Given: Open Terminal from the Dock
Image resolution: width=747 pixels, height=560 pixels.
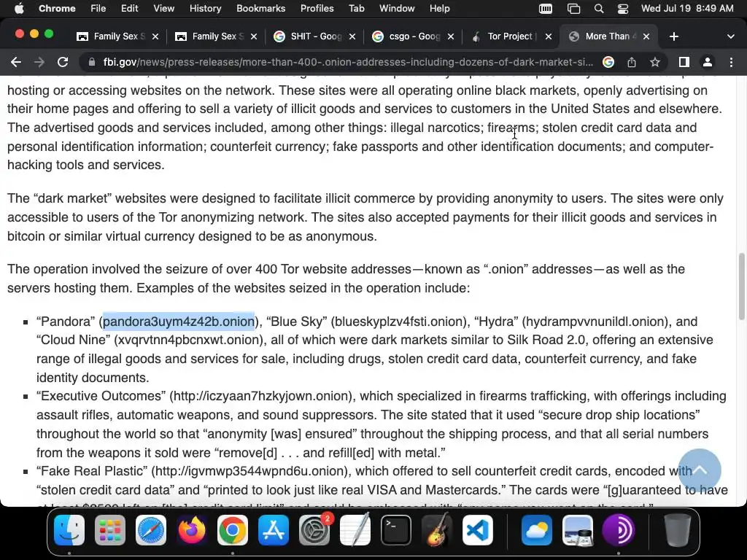Looking at the screenshot, I should coord(396,530).
